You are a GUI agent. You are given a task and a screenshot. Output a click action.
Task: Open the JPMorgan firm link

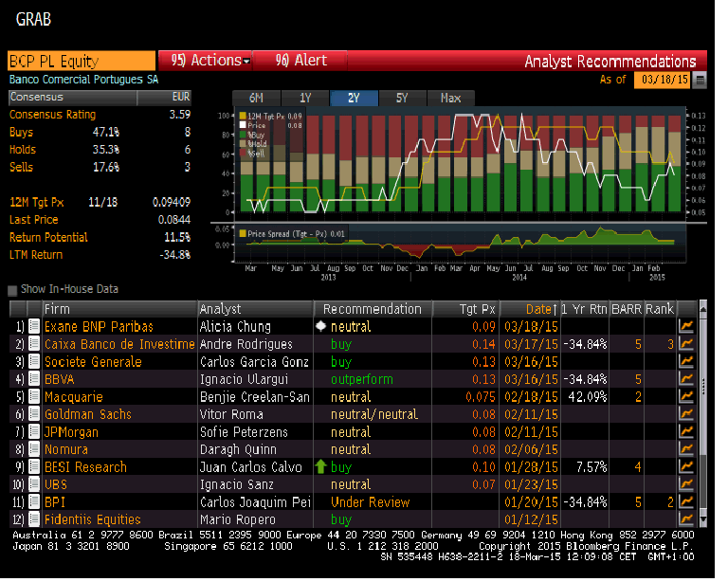pyautogui.click(x=71, y=432)
